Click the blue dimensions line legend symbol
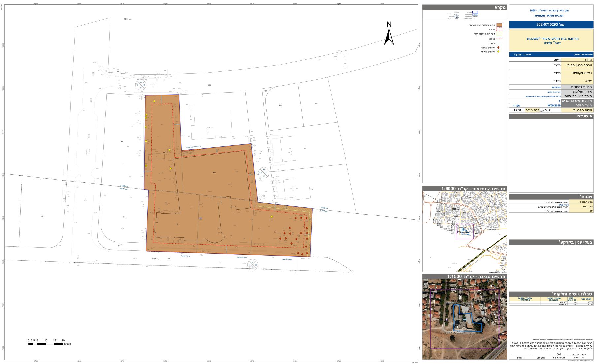This screenshot has width=598, height=364. click(499, 43)
